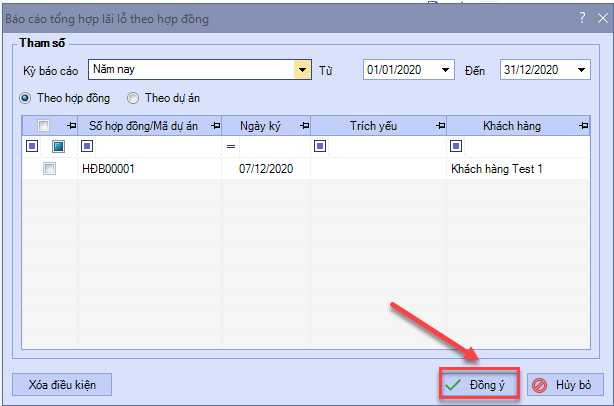Tick the checkbox for contract HĐB00001
Screen dimensions: 614x406
tap(49, 169)
